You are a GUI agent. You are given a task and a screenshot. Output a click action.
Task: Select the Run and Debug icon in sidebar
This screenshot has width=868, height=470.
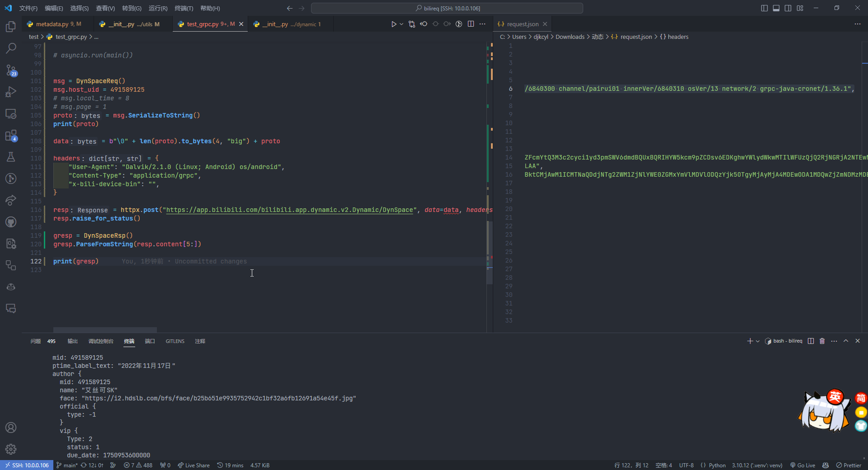(11, 92)
